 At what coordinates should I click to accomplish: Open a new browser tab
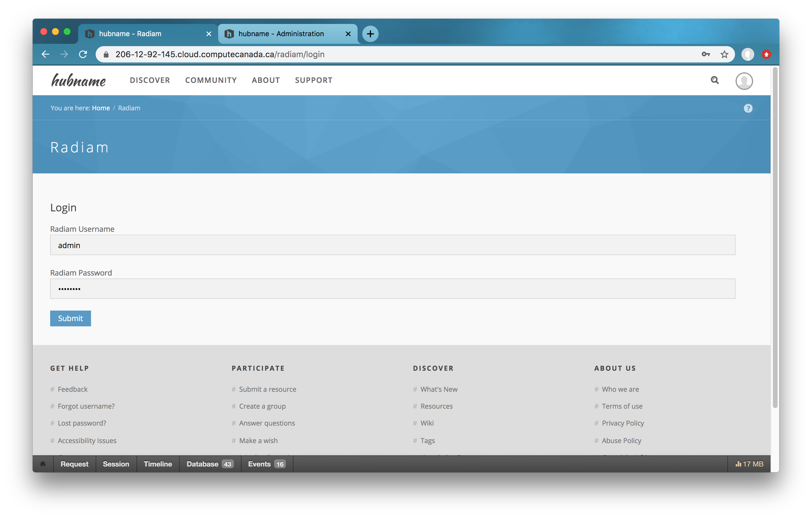click(x=370, y=34)
